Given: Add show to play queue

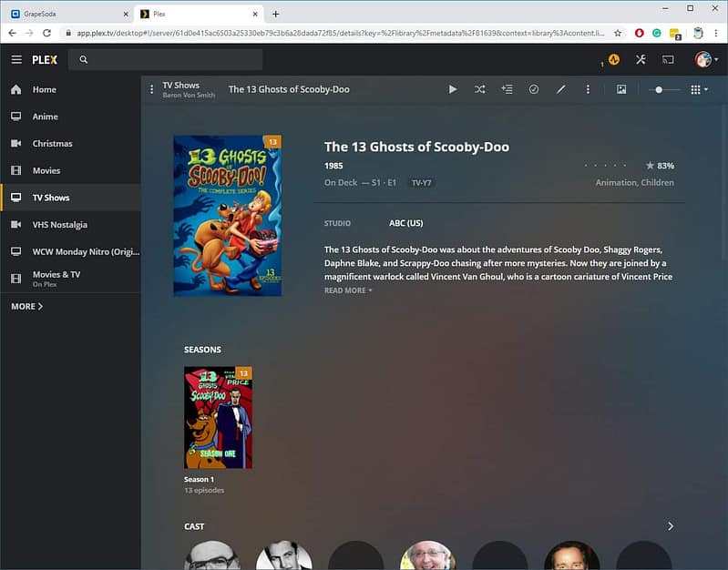Looking at the screenshot, I should click(x=507, y=89).
